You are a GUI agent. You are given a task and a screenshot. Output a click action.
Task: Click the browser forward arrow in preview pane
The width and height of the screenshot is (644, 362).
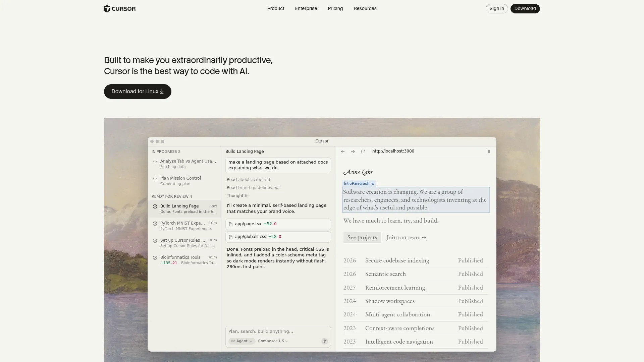pos(353,152)
